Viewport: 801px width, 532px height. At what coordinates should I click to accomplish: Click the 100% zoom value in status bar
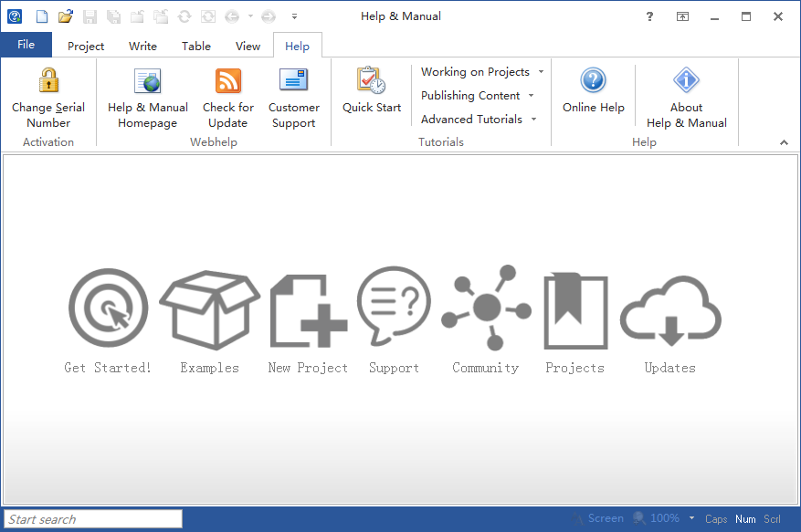click(665, 518)
